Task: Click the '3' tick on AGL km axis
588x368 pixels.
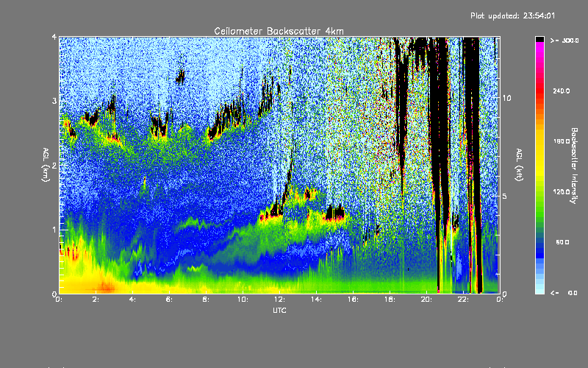Action: pos(54,101)
